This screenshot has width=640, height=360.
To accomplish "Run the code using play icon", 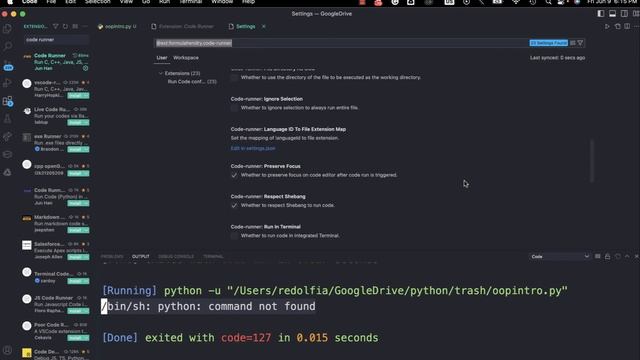I will [x=607, y=27].
